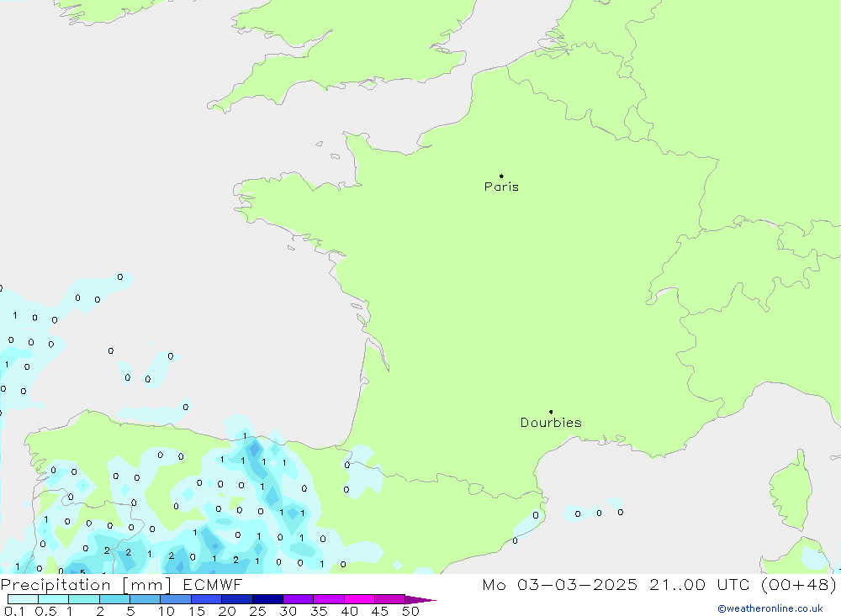
Task: Click the Dourbies city label
Action: pyautogui.click(x=551, y=423)
